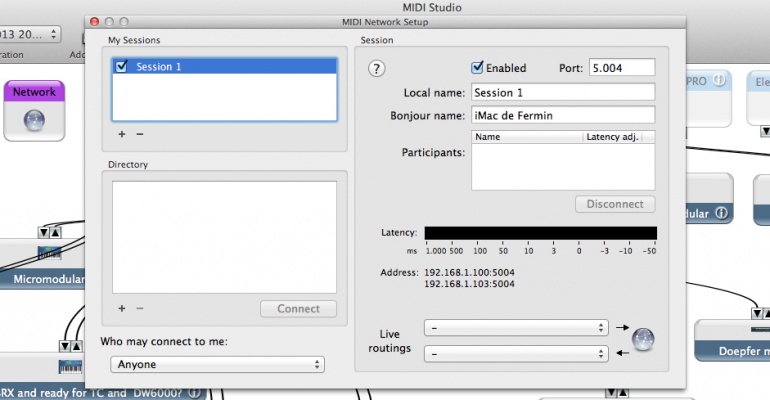The width and height of the screenshot is (770, 400).
Task: Remove a directory entry with the minus button
Action: point(140,308)
